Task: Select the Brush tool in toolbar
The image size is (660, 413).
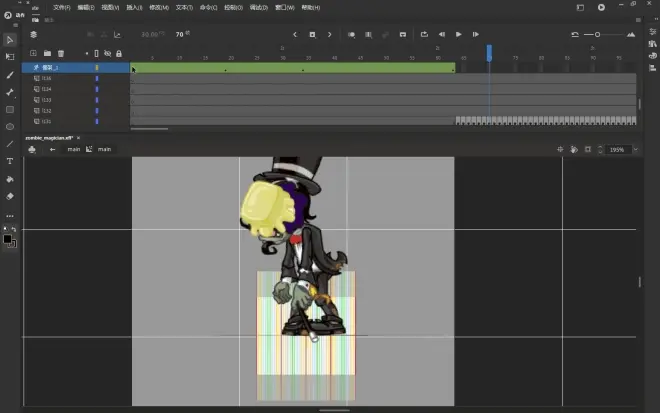Action: click(10, 75)
